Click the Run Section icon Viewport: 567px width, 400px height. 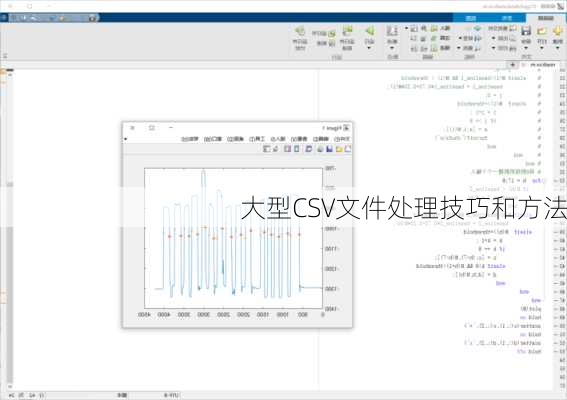coord(331,34)
